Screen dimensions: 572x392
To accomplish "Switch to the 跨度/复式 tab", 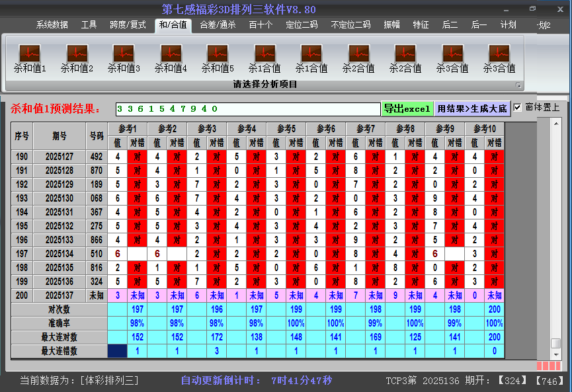I will pyautogui.click(x=128, y=25).
